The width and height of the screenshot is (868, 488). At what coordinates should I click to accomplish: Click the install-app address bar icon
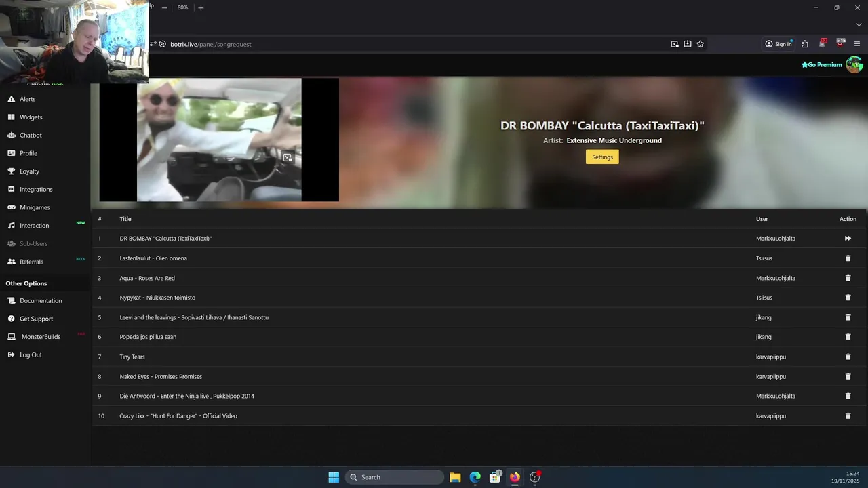tap(688, 44)
